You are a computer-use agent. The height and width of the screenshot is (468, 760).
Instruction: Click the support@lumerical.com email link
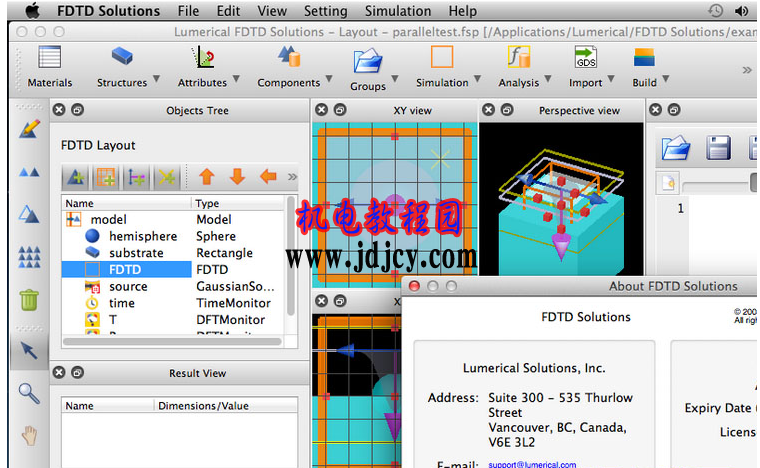click(x=532, y=464)
